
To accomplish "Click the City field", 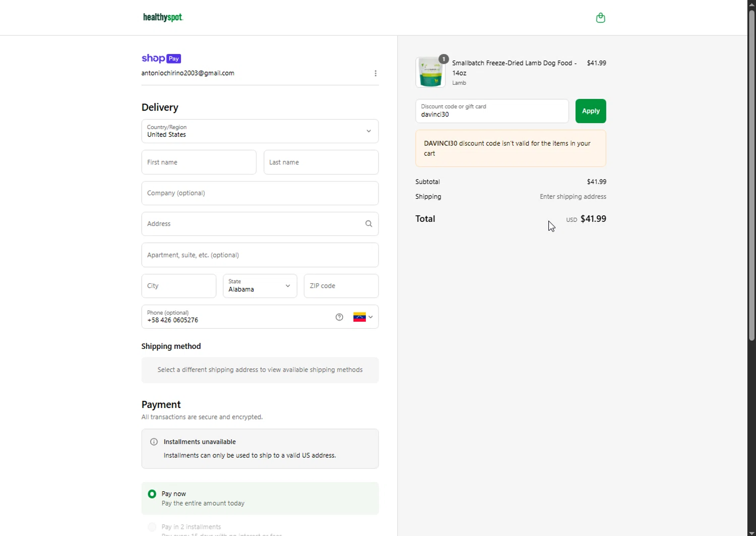I will 179,286.
